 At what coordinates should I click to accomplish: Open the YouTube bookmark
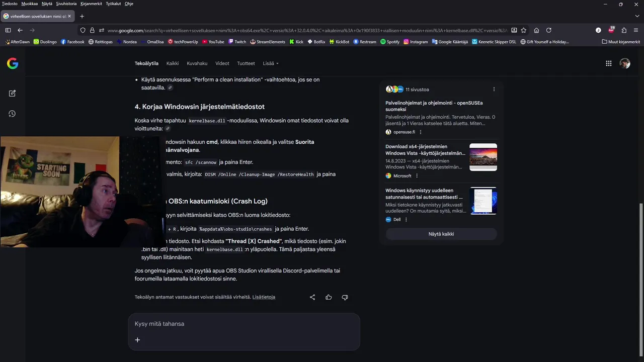pyautogui.click(x=213, y=42)
